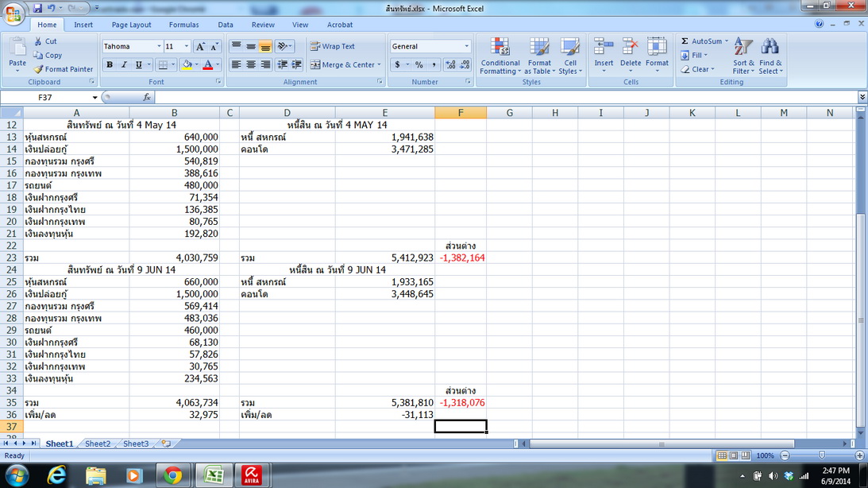Open the General number format dropdown
This screenshot has height=488, width=868.
467,47
